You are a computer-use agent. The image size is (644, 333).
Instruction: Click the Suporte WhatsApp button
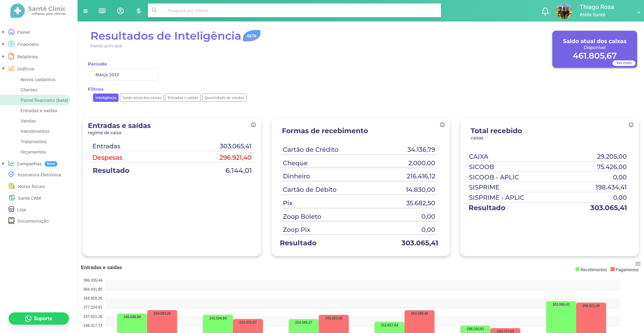39,319
